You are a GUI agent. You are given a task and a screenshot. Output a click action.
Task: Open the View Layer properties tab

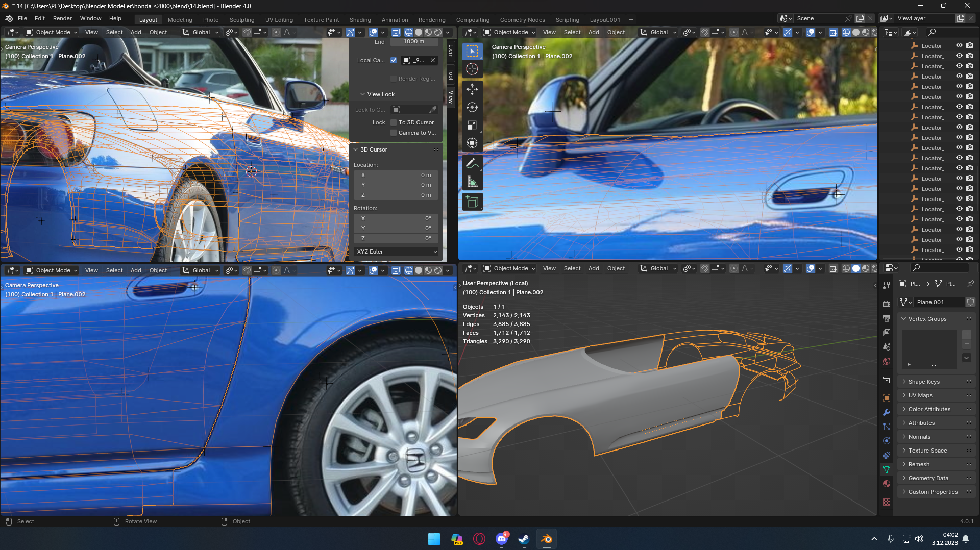tap(887, 332)
